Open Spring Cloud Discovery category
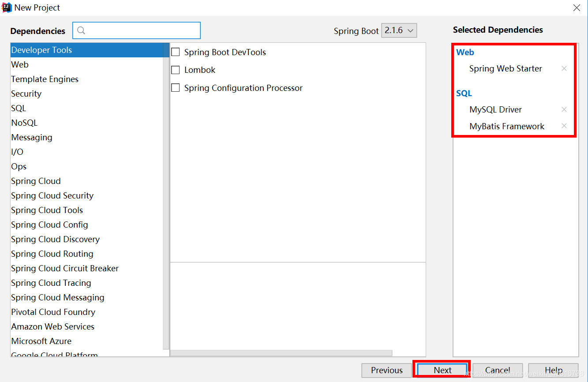This screenshot has width=588, height=382. point(86,239)
